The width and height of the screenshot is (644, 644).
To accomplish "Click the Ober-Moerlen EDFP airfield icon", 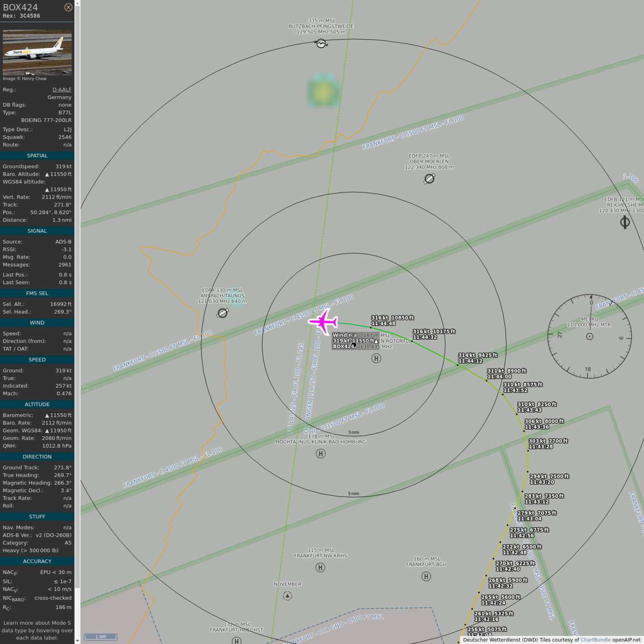I will tap(429, 179).
